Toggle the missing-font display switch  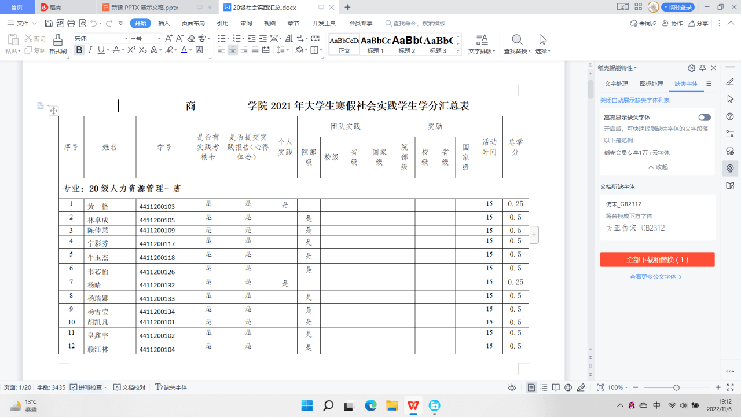click(x=704, y=117)
